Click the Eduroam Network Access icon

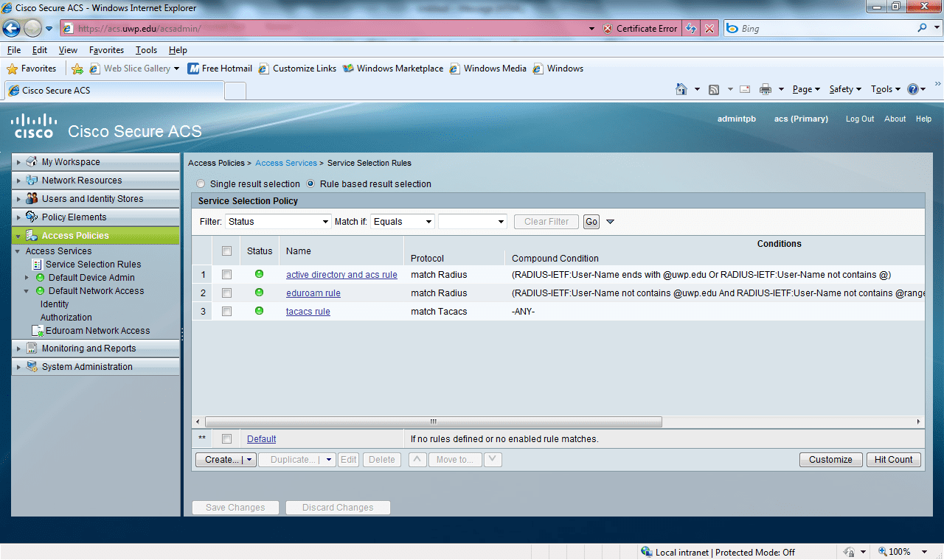pyautogui.click(x=38, y=331)
